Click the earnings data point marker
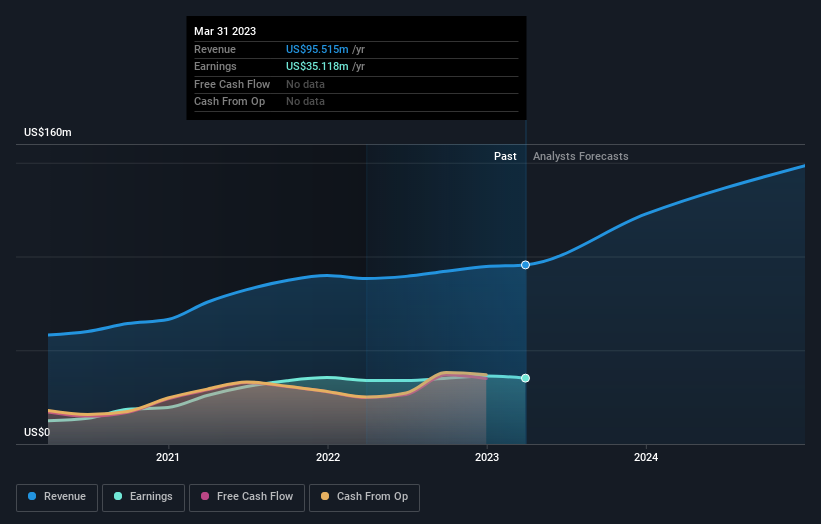Viewport: 821px width, 524px height. click(525, 378)
